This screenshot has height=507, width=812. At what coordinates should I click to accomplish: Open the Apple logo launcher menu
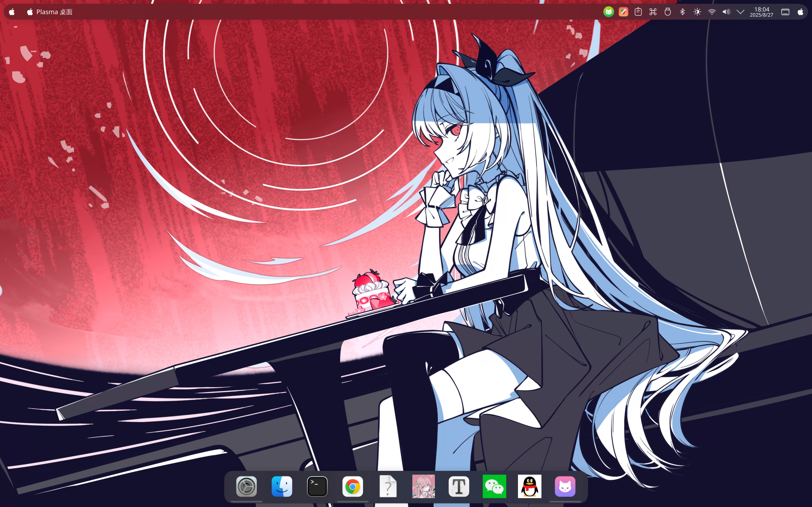(12, 12)
